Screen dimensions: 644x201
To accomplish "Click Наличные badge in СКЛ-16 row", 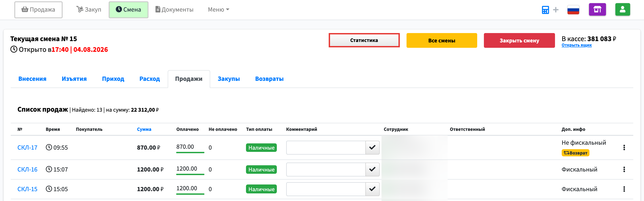I will pyautogui.click(x=261, y=170).
